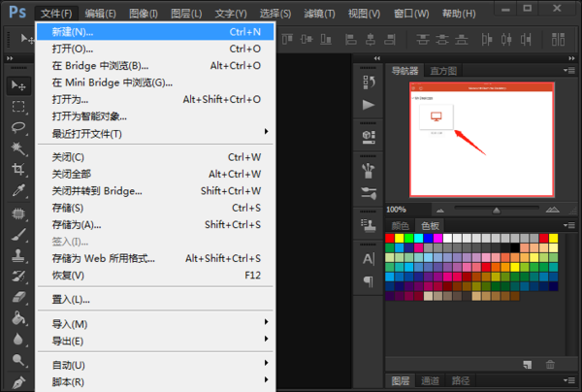Viewport: 582px width, 392px height.
Task: Select the Magic Wand tool
Action: coord(18,148)
